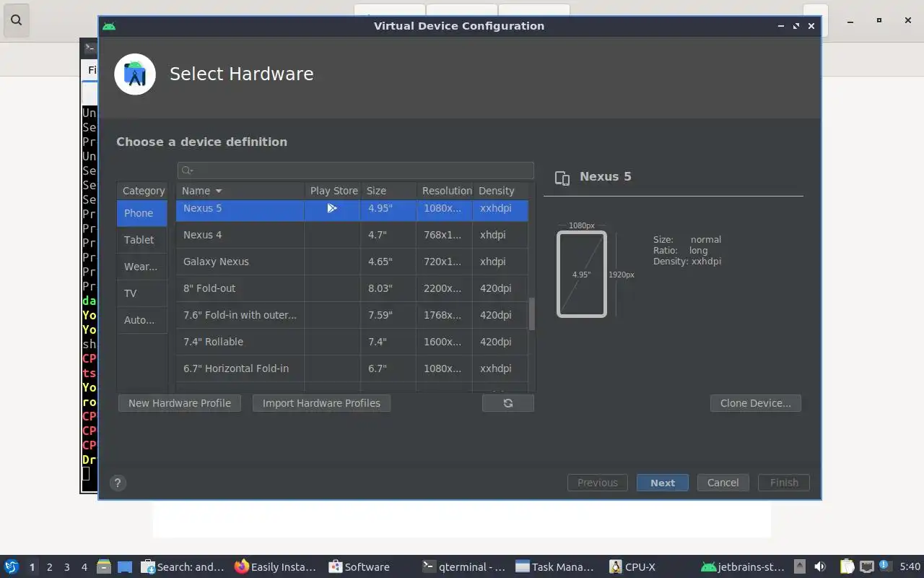Click the 420dpi density cell for 7.4" Rollable
This screenshot has height=578, width=924.
500,342
